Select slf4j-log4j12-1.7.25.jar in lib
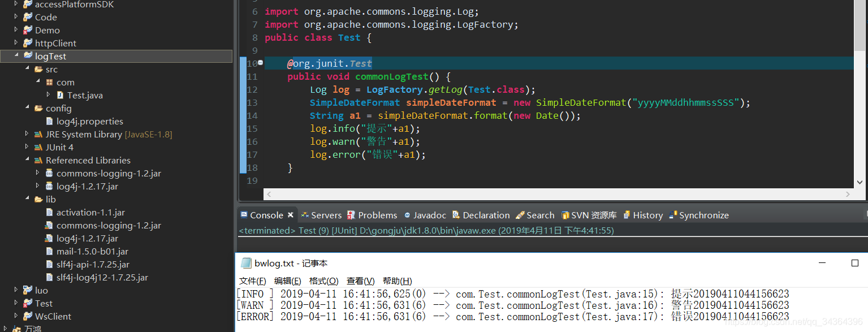868x332 pixels. coord(102,277)
